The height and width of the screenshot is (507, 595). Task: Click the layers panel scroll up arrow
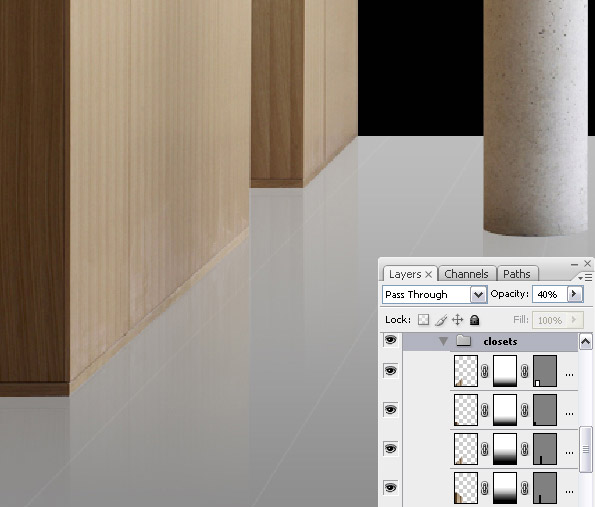click(585, 342)
